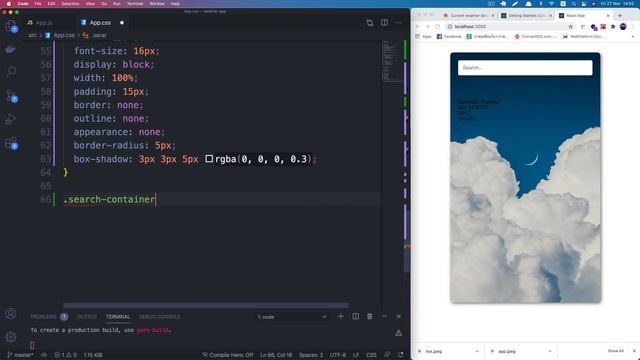Switch to the Current weather browser tab
The width and height of the screenshot is (640, 360).
[469, 16]
